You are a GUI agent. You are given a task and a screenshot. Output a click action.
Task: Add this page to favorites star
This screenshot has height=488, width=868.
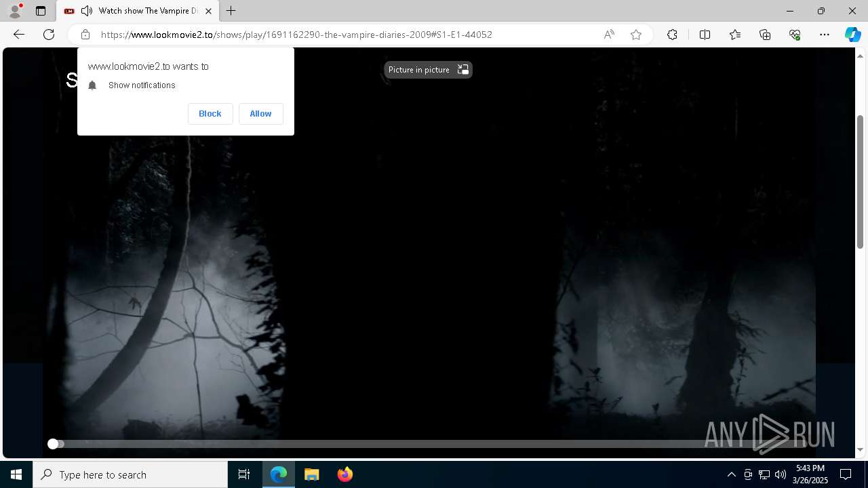pyautogui.click(x=636, y=35)
